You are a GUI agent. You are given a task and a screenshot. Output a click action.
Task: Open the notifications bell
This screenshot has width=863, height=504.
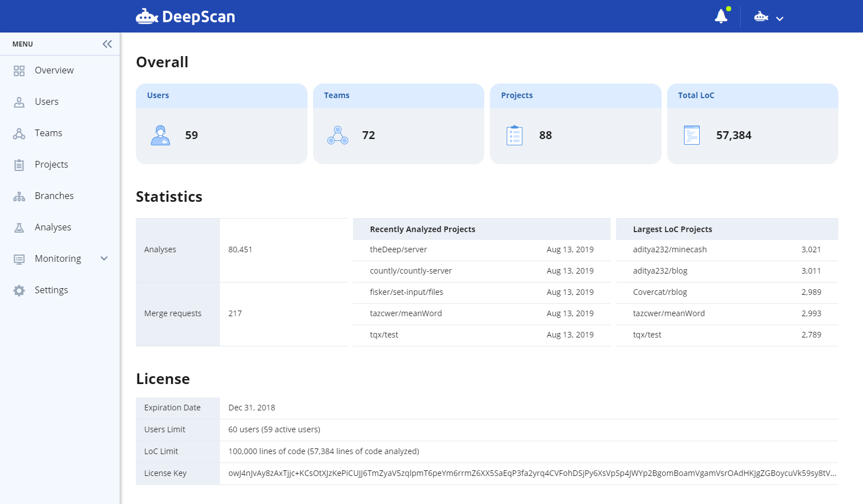click(722, 16)
